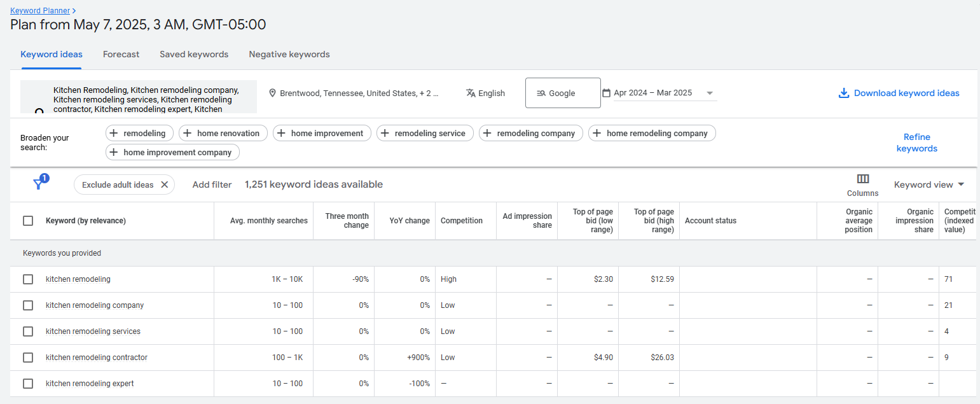Viewport: 980px width, 404px height.
Task: Tick the 'kitchen remodeling contractor' checkbox
Action: (x=28, y=358)
